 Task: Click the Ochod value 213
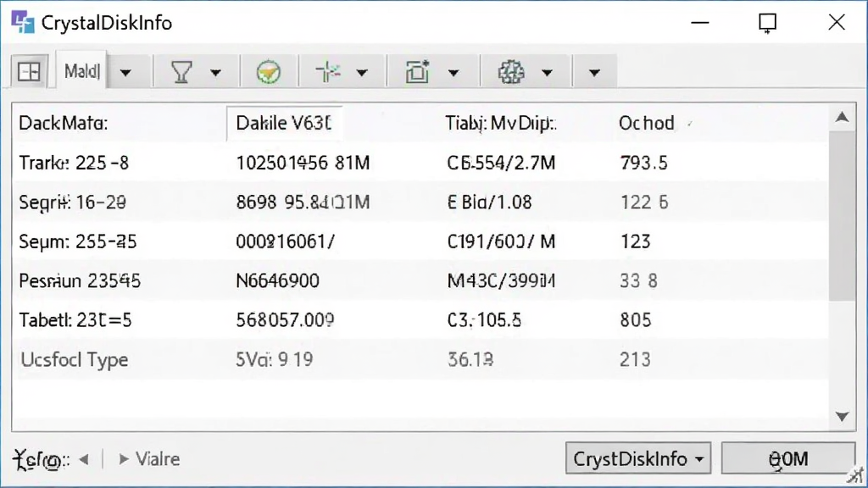[x=636, y=359]
